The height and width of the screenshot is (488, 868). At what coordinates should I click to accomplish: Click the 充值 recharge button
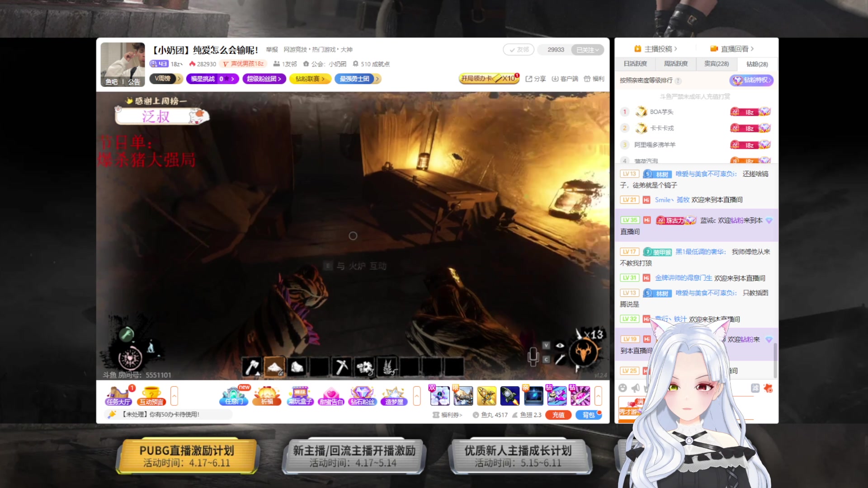558,415
